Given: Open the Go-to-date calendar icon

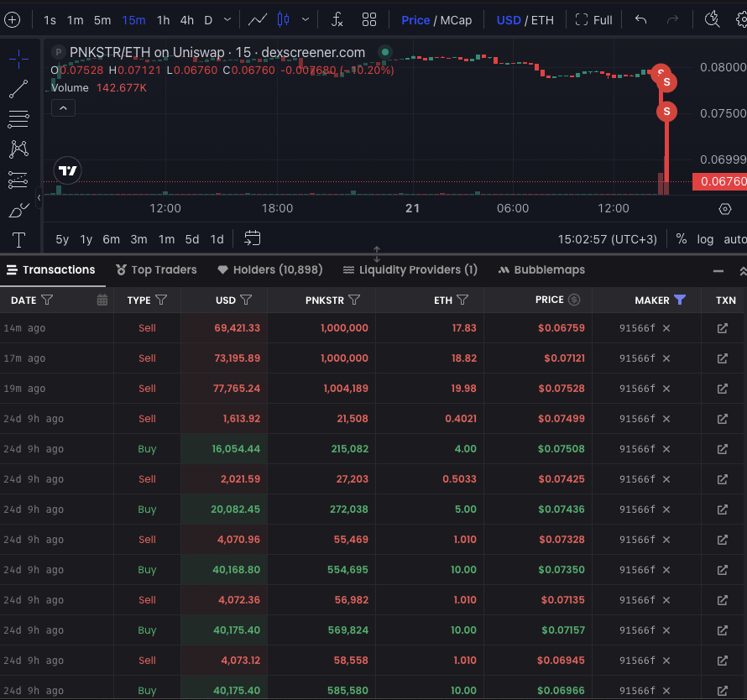Looking at the screenshot, I should 252,238.
